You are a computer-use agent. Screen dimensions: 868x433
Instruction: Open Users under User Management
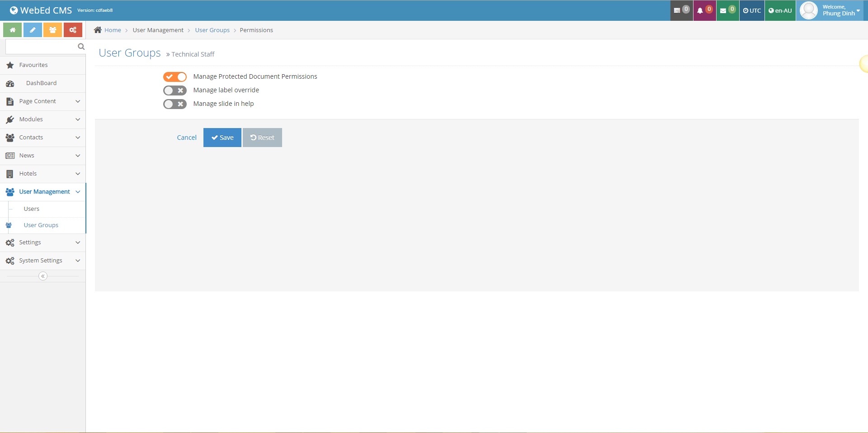click(x=32, y=209)
